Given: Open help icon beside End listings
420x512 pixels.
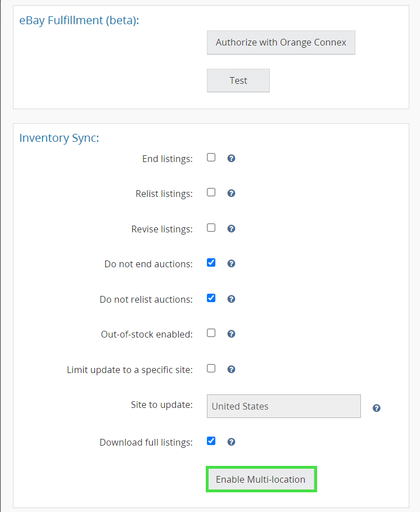Looking at the screenshot, I should [x=231, y=158].
